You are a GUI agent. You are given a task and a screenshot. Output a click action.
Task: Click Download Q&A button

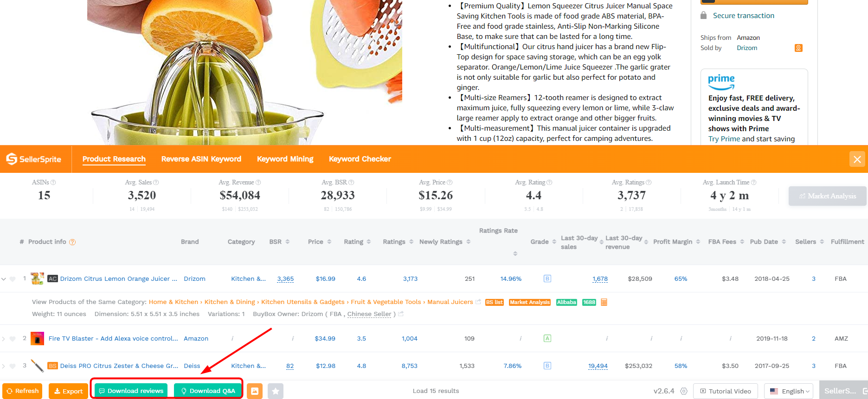208,391
